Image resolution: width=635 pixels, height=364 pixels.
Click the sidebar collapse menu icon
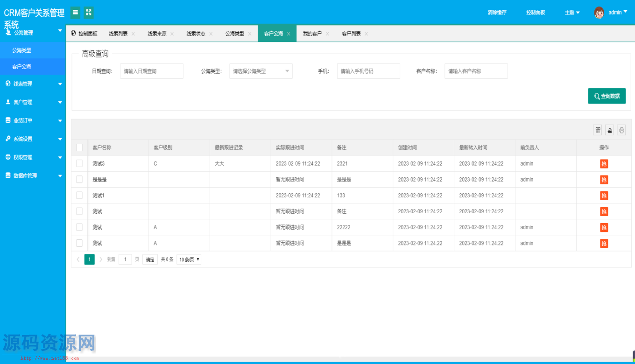pyautogui.click(x=75, y=13)
